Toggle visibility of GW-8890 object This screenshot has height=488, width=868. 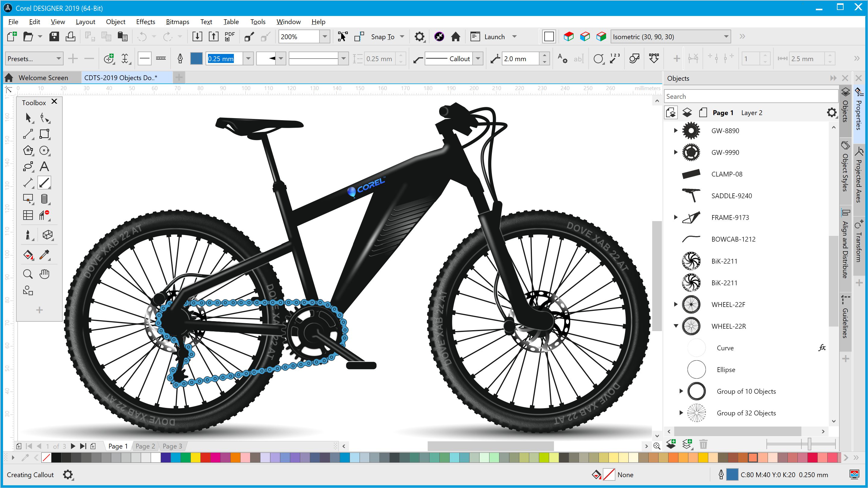pos(833,130)
